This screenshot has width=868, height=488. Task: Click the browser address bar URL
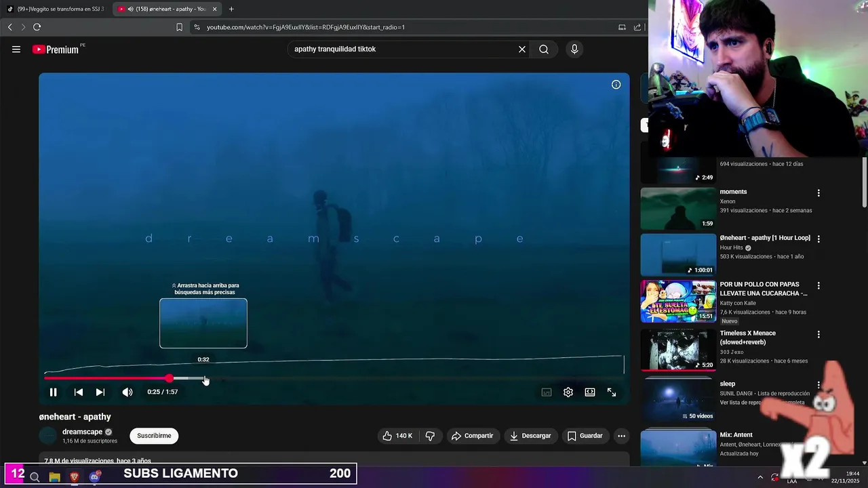tap(306, 27)
